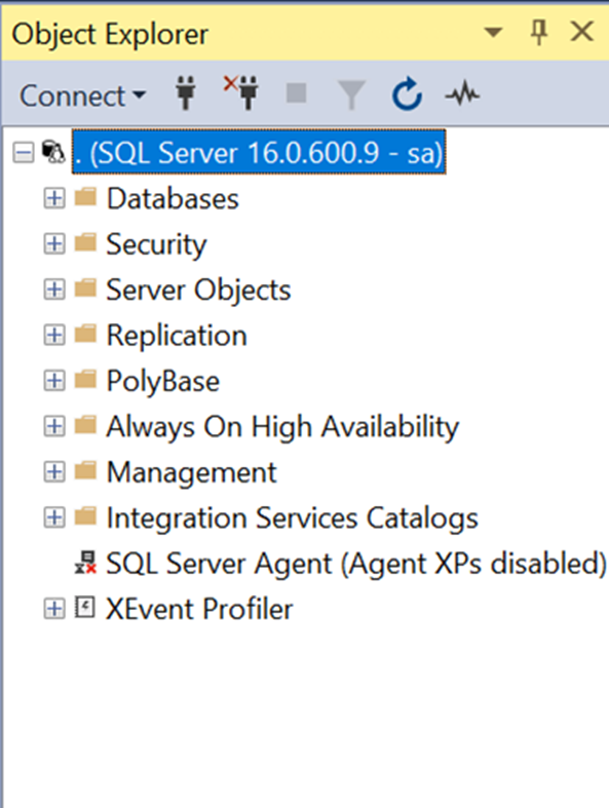Click the XEvent Profiler icon
This screenshot has height=808, width=609.
(85, 608)
